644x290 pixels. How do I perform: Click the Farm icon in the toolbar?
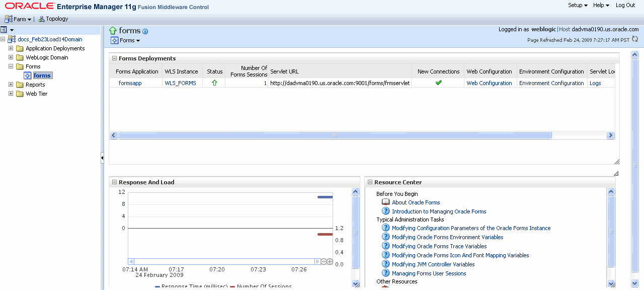[8, 19]
